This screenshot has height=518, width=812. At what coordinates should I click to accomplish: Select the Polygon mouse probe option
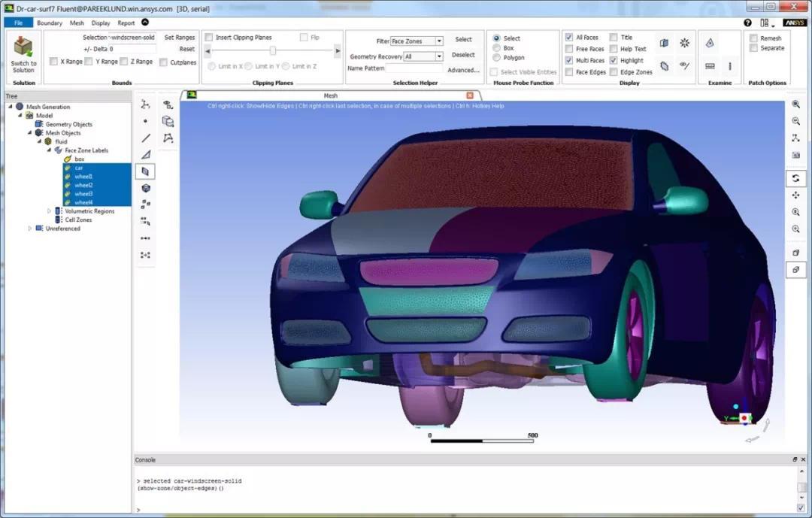(x=497, y=57)
